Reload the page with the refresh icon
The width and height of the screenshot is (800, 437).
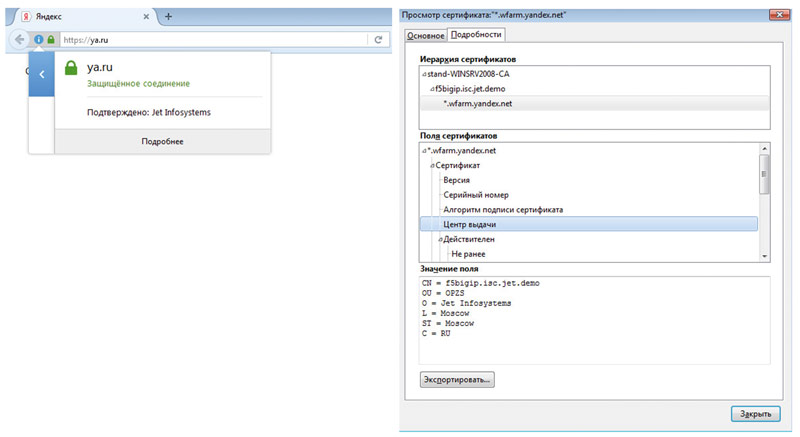pyautogui.click(x=378, y=40)
